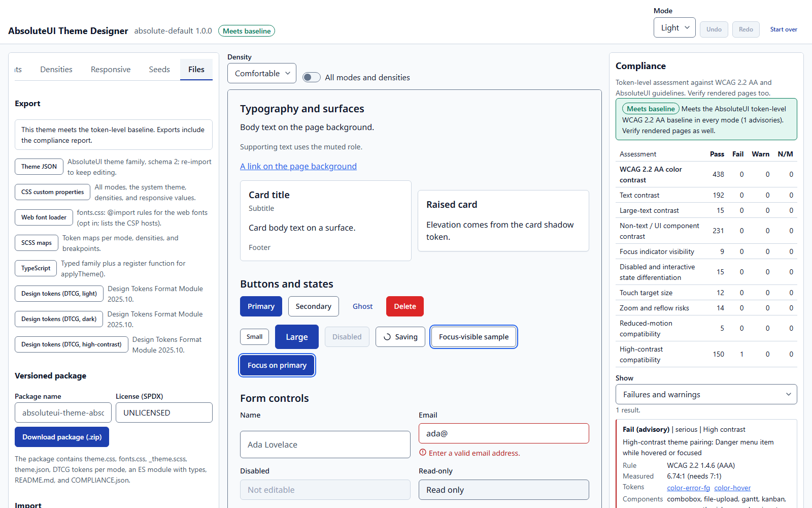Click the Web font loader export button
The image size is (812, 508).
[44, 217]
